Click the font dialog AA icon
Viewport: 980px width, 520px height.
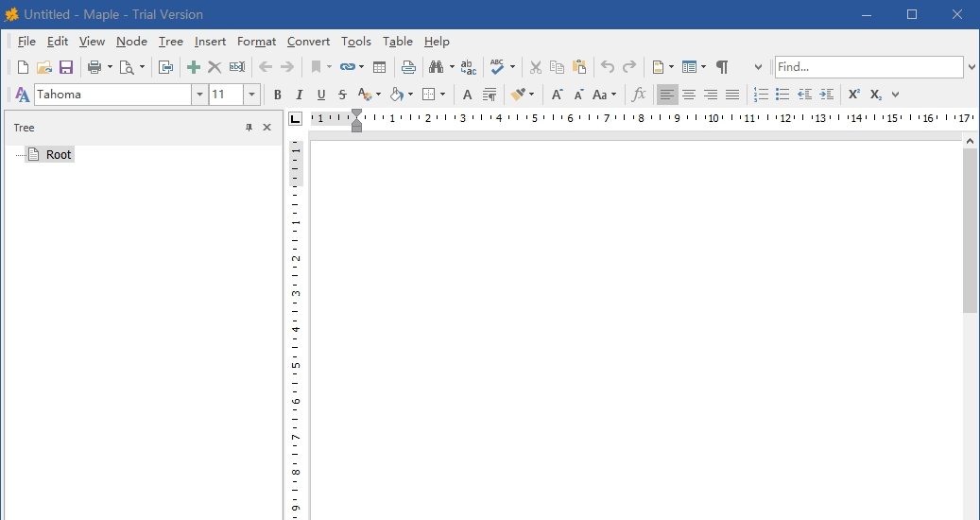pyautogui.click(x=22, y=95)
